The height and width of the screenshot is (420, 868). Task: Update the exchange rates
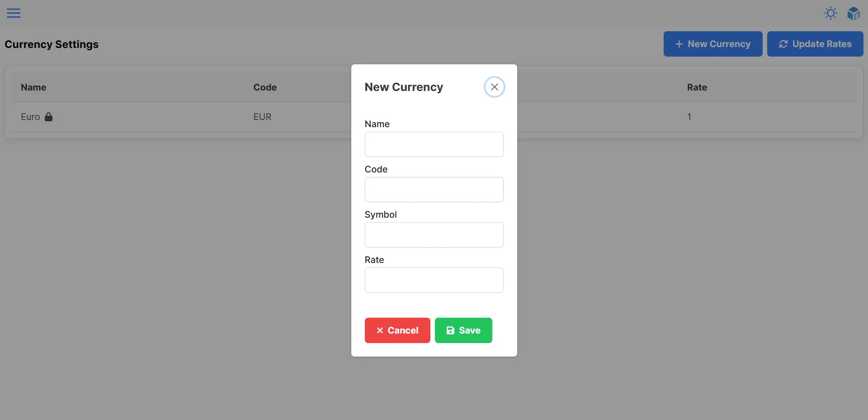815,44
